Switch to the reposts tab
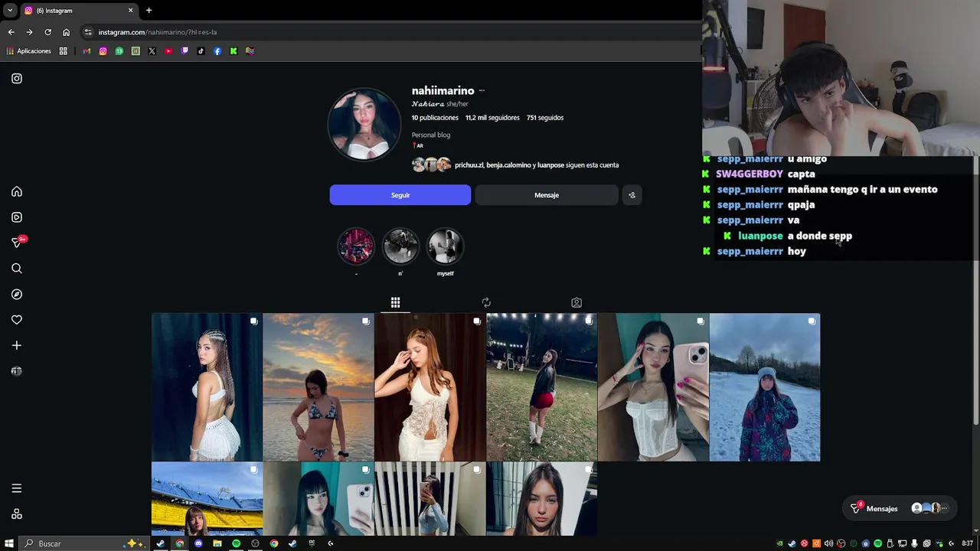 click(486, 303)
